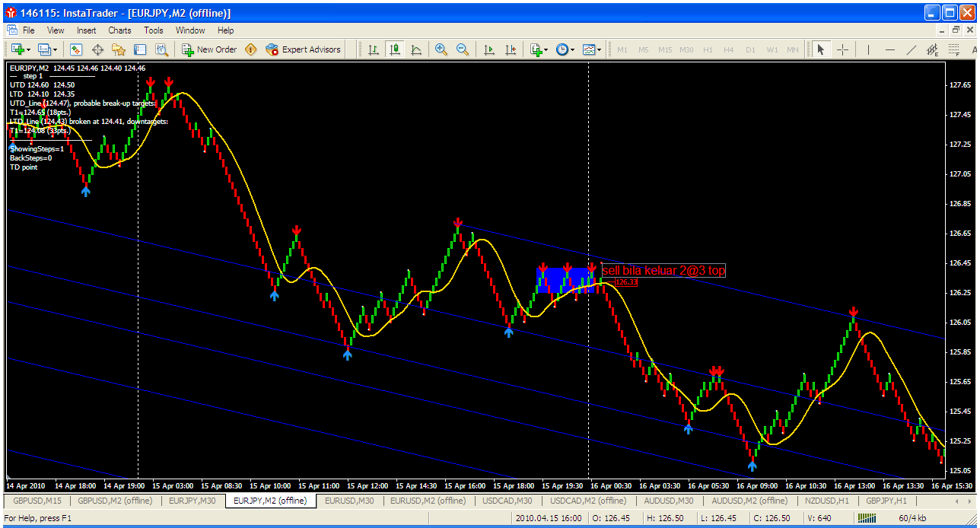
Task: Select the cursor pointer tool
Action: click(x=820, y=49)
